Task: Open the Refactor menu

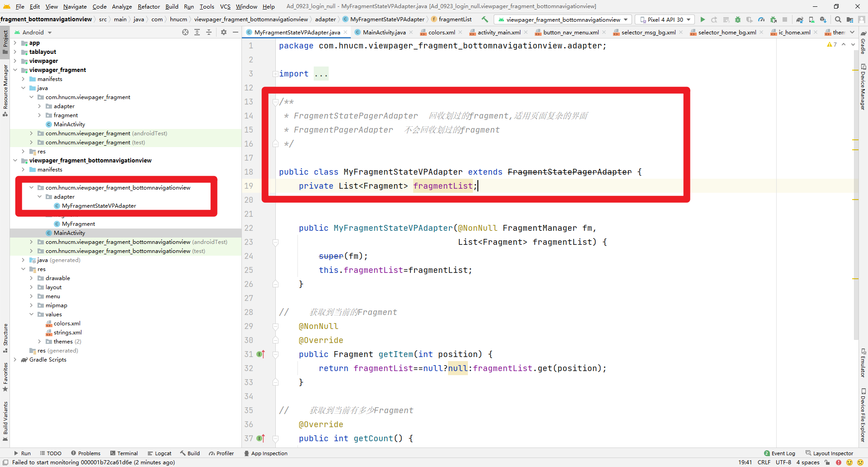Action: (x=149, y=6)
